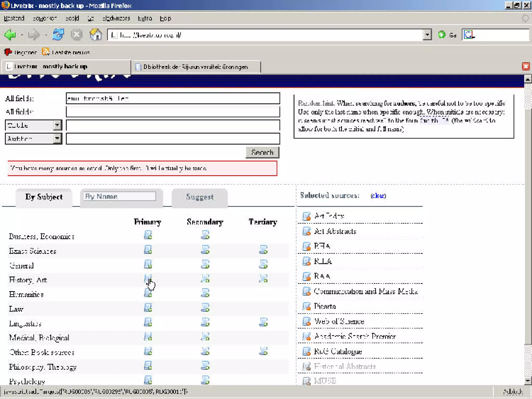Click the clear selected sources link
This screenshot has height=399, width=532.
tap(378, 196)
